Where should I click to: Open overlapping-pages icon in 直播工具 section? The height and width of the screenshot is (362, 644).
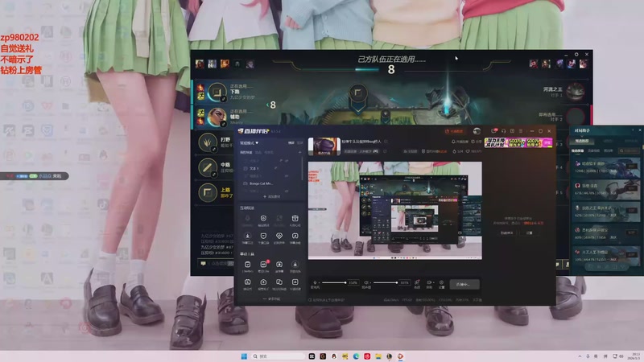click(x=279, y=284)
